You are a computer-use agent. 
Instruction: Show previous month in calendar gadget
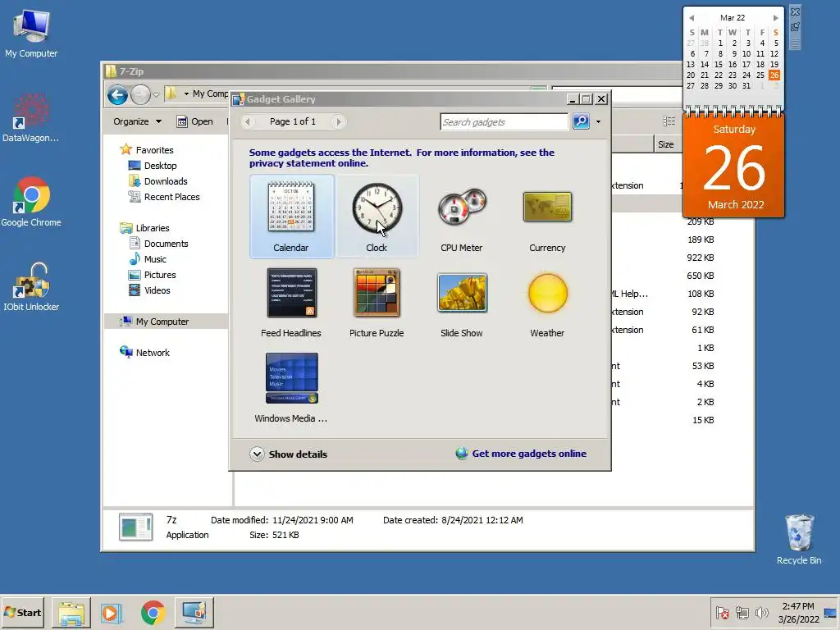692,18
